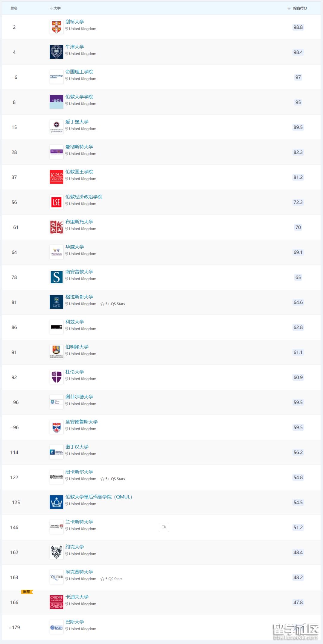
Task: Click the Southampton 'S' logo
Action: tap(56, 277)
